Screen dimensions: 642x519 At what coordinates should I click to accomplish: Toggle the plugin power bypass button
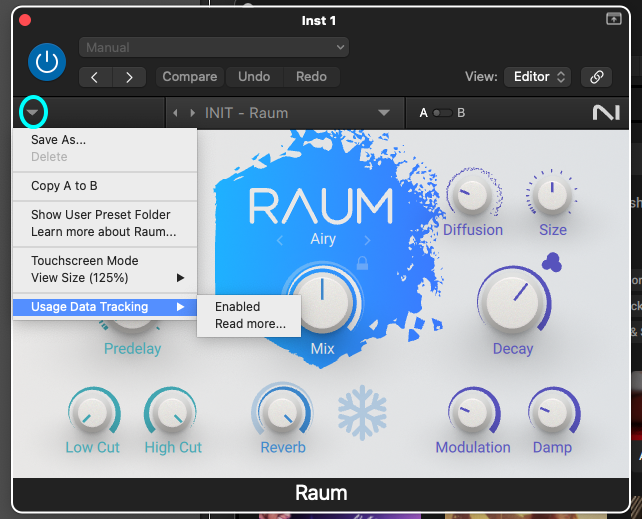coord(47,62)
